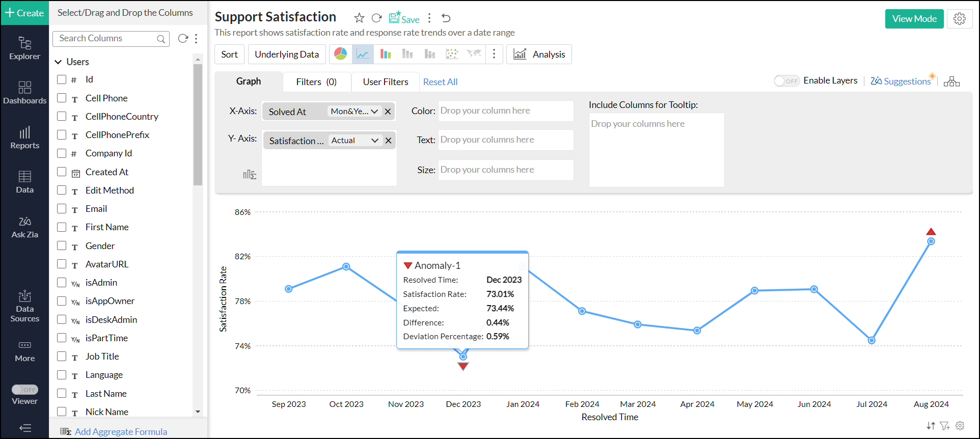
Task: Open the User Filters tab
Action: click(385, 82)
